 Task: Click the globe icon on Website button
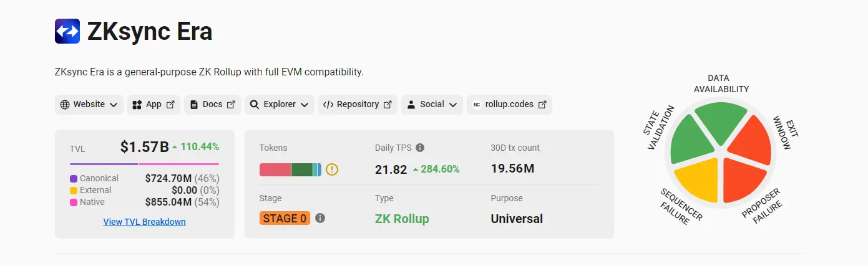coord(65,105)
